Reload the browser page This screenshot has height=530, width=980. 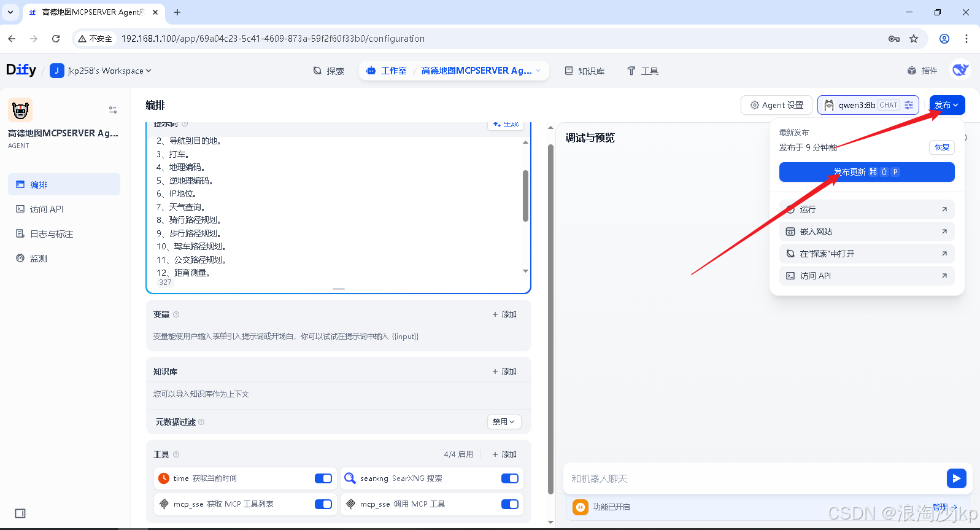click(56, 39)
